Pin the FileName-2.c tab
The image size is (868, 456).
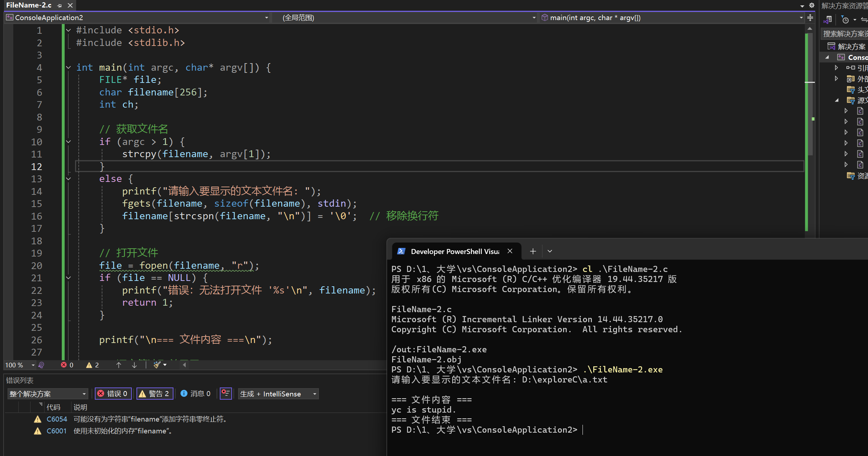tap(60, 5)
